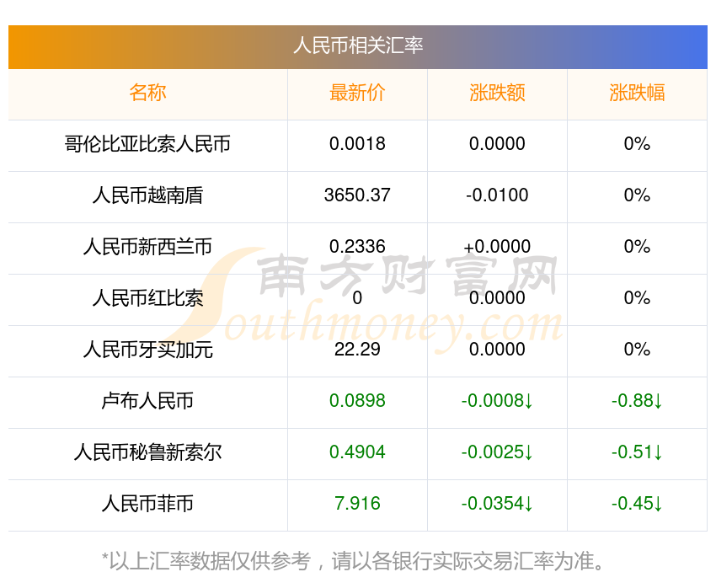Click the 人民币牙买加元 row name

coord(147,350)
